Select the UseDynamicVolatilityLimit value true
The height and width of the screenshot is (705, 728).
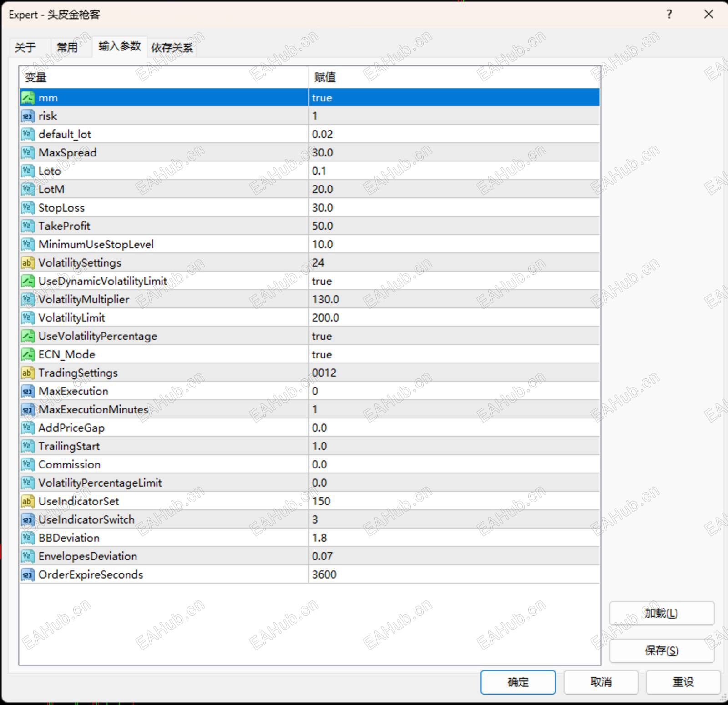pos(322,281)
